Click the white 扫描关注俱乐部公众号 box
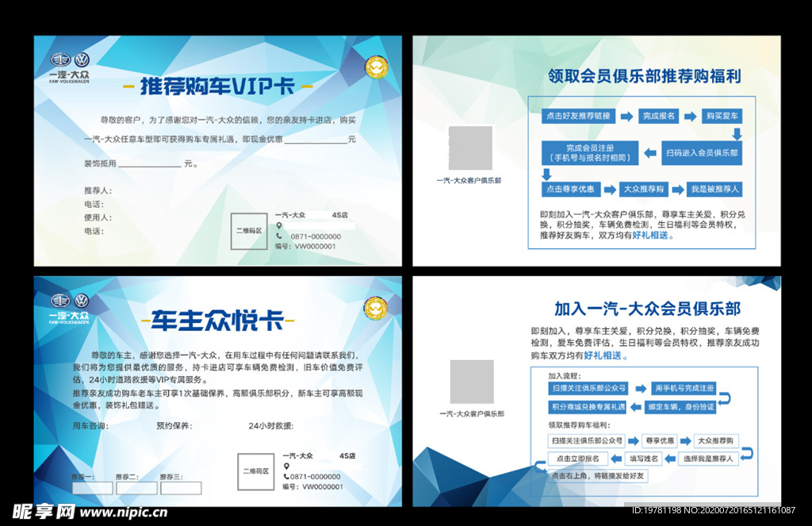Screen dimensions: 812x526 click(x=587, y=441)
